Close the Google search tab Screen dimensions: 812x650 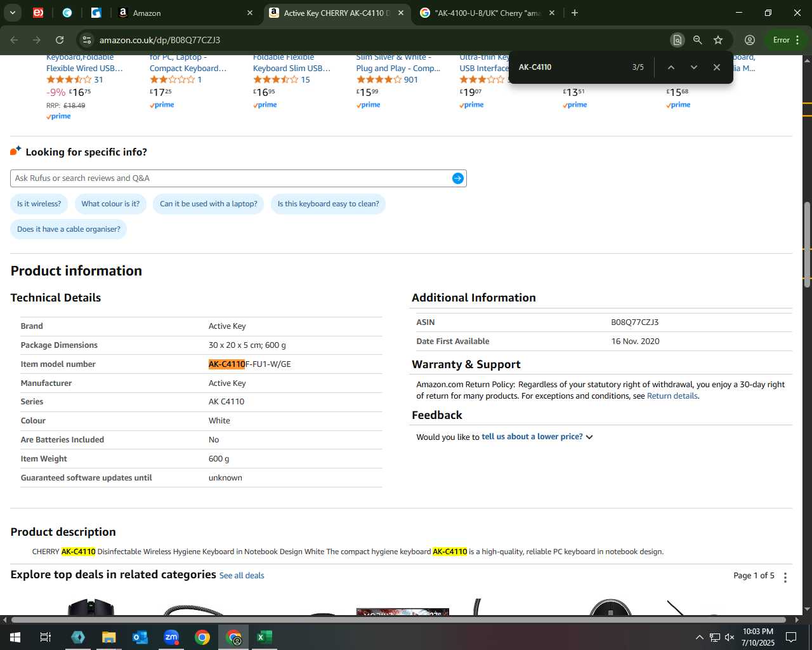(x=552, y=13)
